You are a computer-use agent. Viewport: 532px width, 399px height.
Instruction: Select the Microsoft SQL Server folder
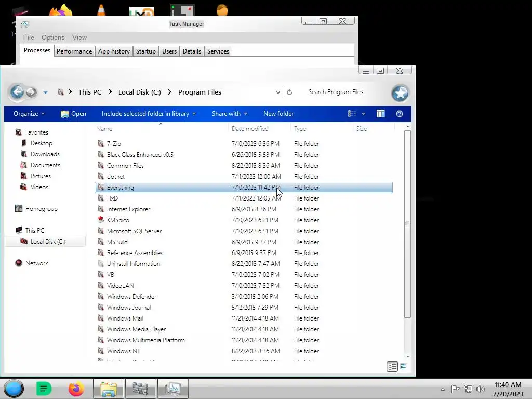pyautogui.click(x=135, y=231)
